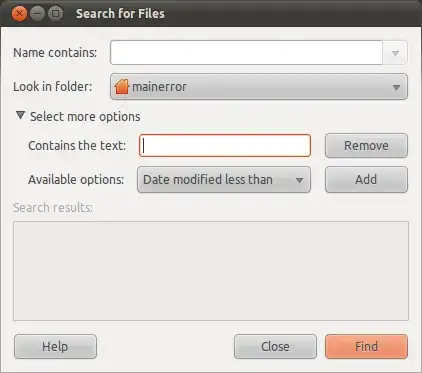Close the window with the red X

point(19,14)
